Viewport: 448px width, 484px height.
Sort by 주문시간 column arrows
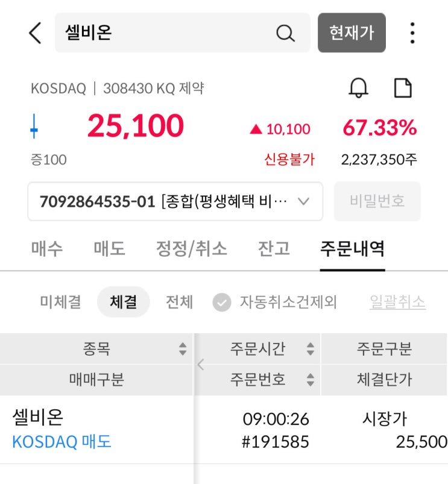click(x=310, y=349)
